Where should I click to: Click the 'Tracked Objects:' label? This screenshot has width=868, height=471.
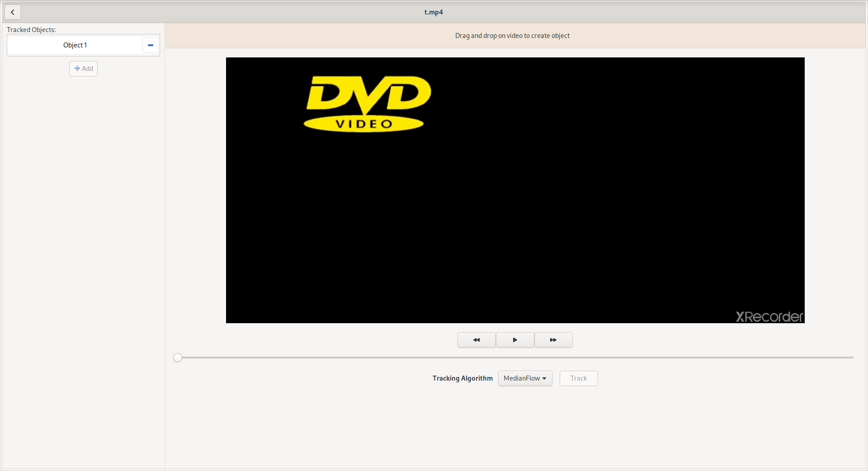pos(31,30)
